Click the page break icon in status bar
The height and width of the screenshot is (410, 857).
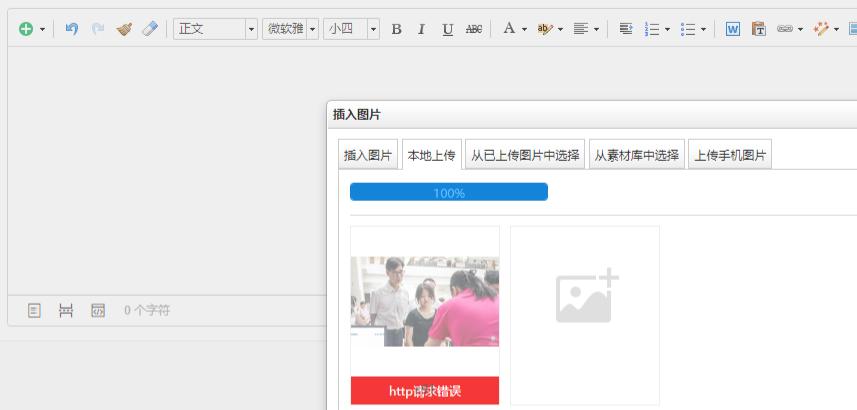(66, 311)
